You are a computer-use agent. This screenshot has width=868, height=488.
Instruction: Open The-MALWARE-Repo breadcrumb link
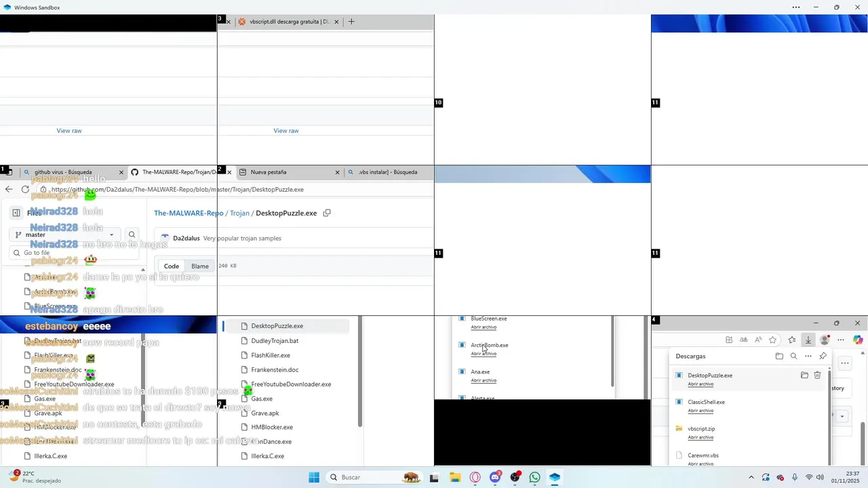tap(189, 213)
